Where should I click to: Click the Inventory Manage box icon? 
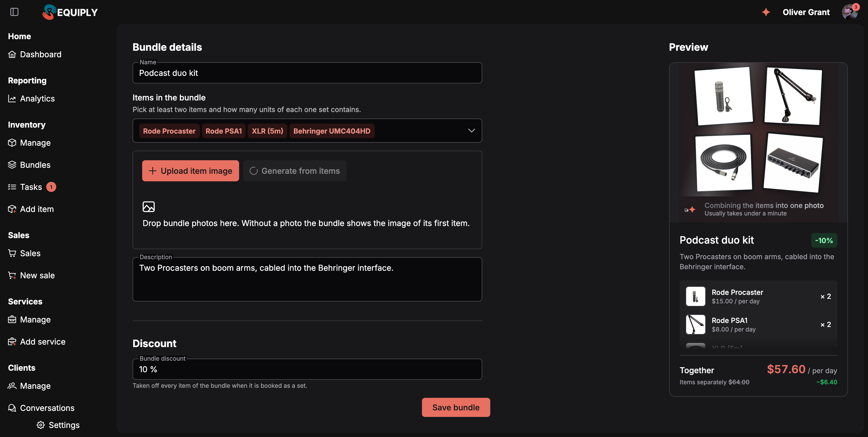tap(12, 143)
